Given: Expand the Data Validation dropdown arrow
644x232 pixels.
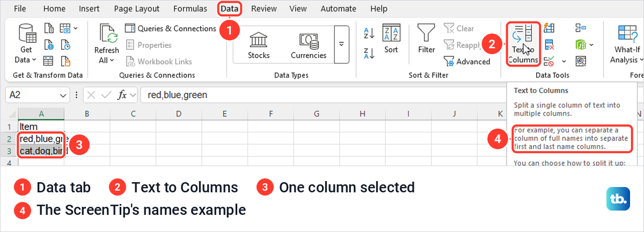Looking at the screenshot, I should click(564, 61).
